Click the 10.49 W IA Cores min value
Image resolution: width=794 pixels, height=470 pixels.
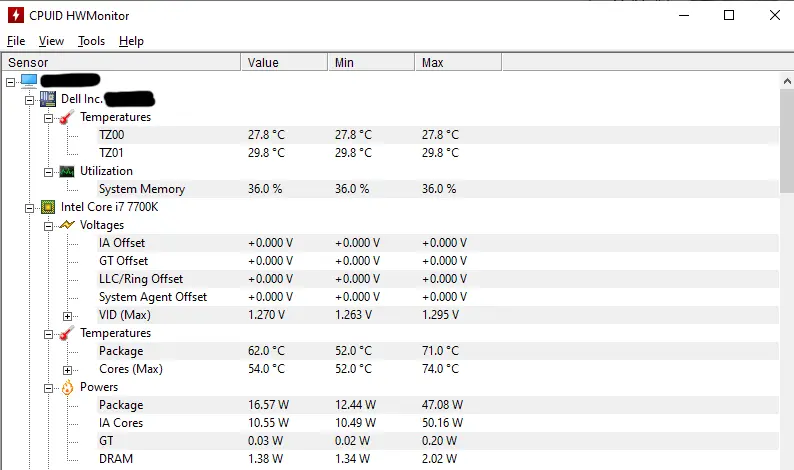(x=355, y=423)
